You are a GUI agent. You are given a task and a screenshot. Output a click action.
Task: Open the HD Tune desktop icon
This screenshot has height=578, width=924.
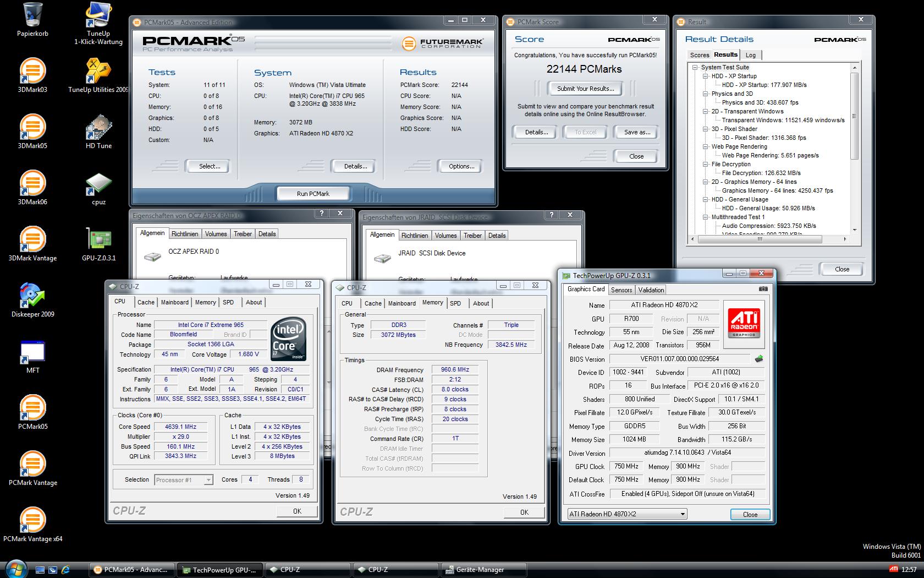pyautogui.click(x=98, y=132)
